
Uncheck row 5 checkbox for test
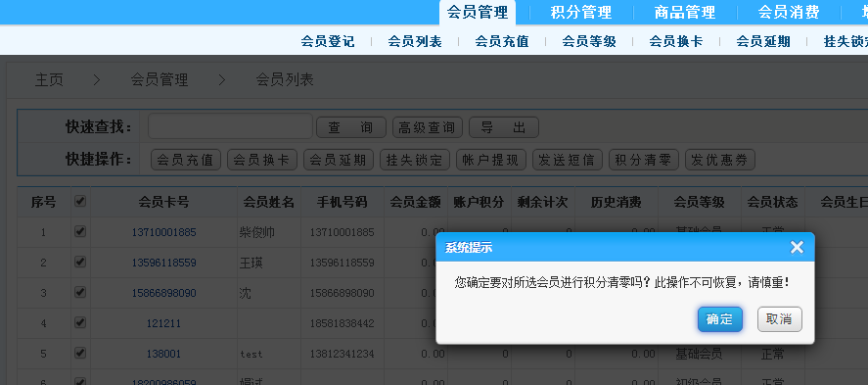80,353
